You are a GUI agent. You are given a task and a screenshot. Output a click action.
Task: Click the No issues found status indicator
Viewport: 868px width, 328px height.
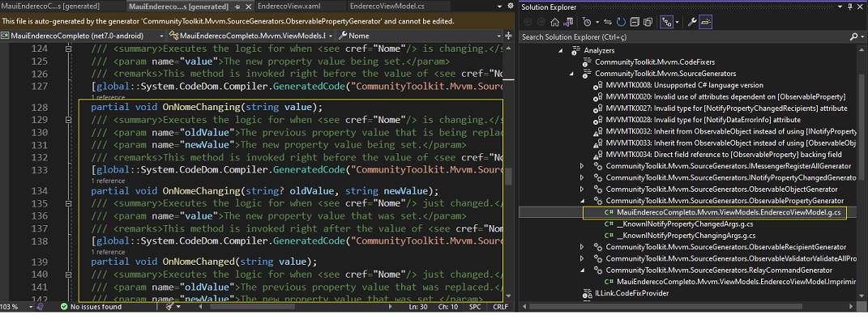[91, 307]
